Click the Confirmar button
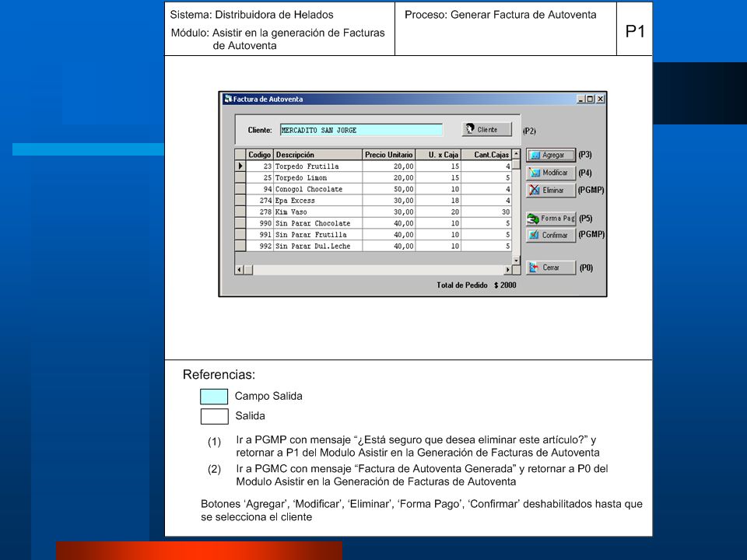Viewport: 747px width, 560px height. [x=551, y=235]
